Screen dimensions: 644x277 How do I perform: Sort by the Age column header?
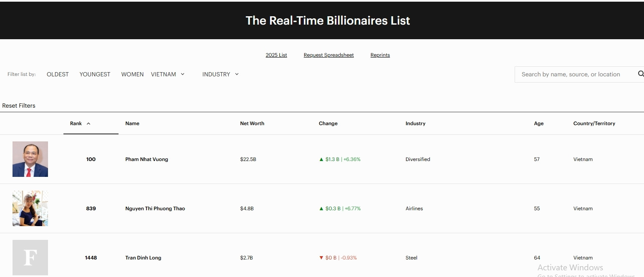(538, 123)
